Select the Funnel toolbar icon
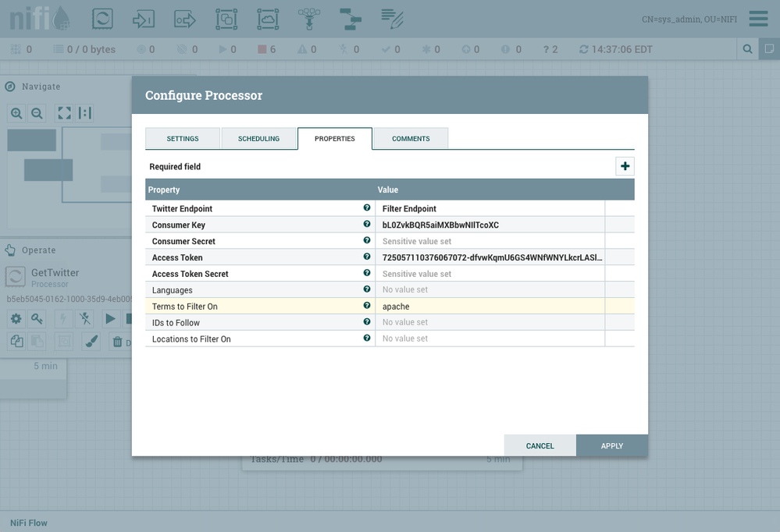 309,19
